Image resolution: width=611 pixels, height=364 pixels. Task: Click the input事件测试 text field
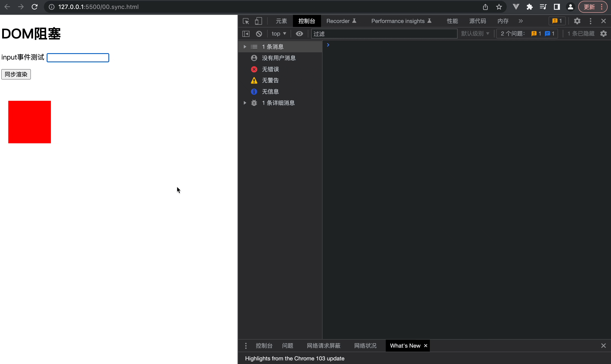(78, 58)
